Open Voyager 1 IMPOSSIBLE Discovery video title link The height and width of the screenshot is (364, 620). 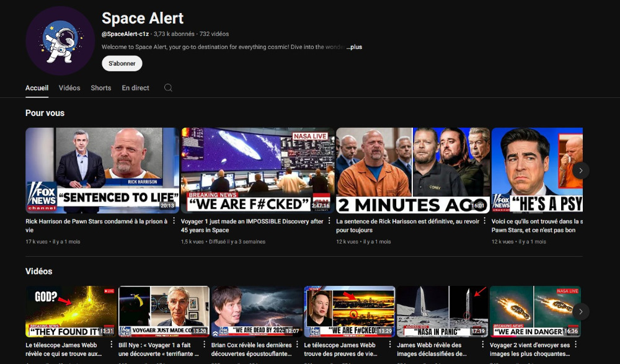[x=252, y=226]
